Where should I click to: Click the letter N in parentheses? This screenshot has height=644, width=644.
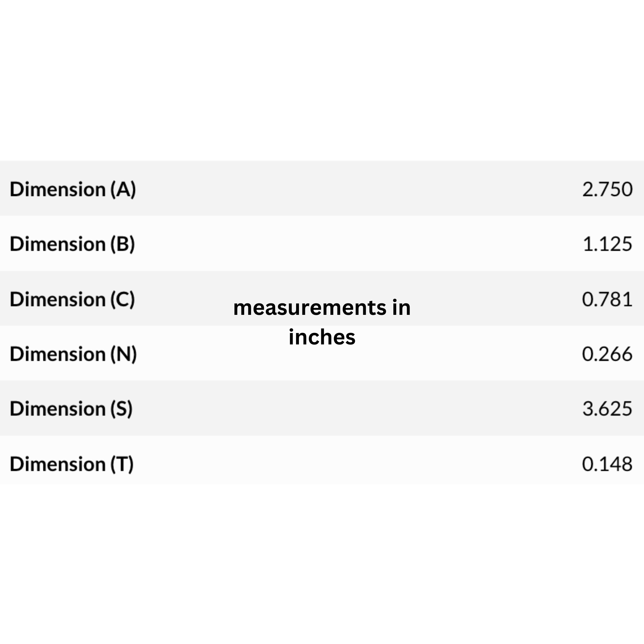pyautogui.click(x=124, y=354)
